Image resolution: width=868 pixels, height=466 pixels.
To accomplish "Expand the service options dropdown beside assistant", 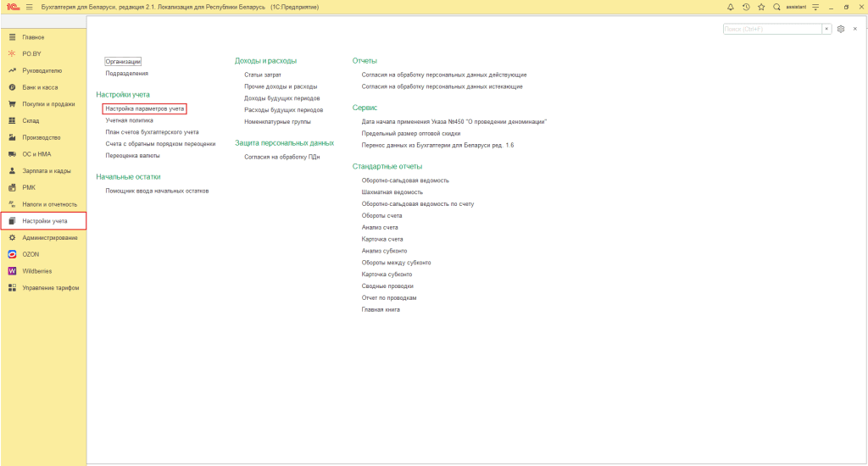I will (x=815, y=7).
